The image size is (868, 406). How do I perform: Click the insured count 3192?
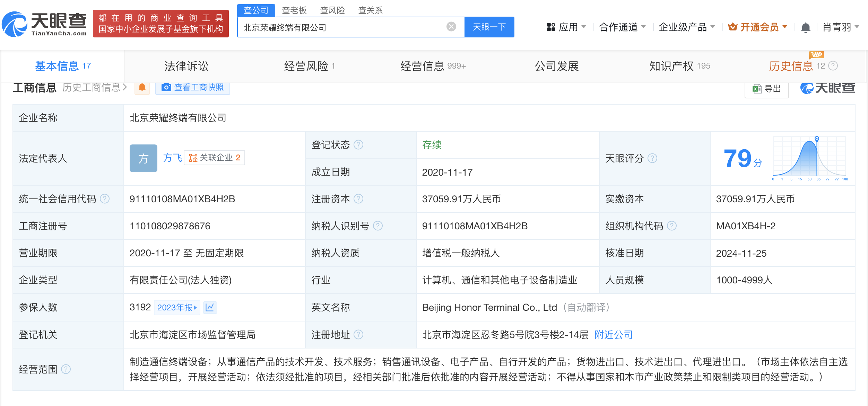[140, 307]
